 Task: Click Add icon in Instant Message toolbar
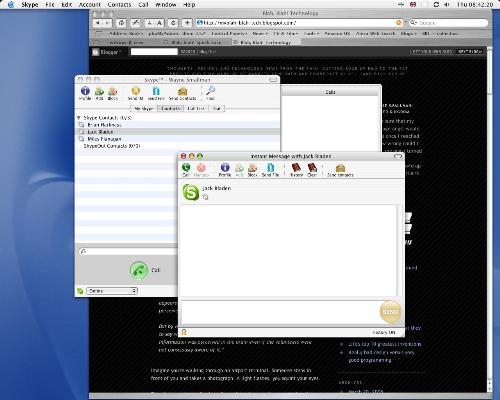pyautogui.click(x=239, y=168)
